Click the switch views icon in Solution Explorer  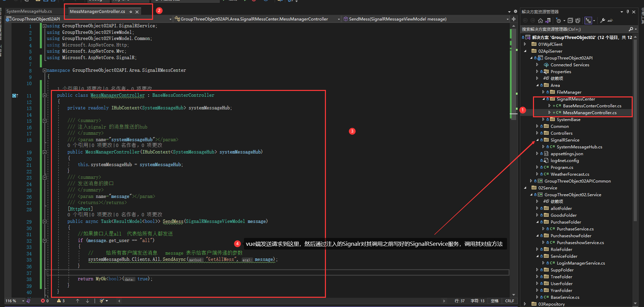[x=548, y=21]
